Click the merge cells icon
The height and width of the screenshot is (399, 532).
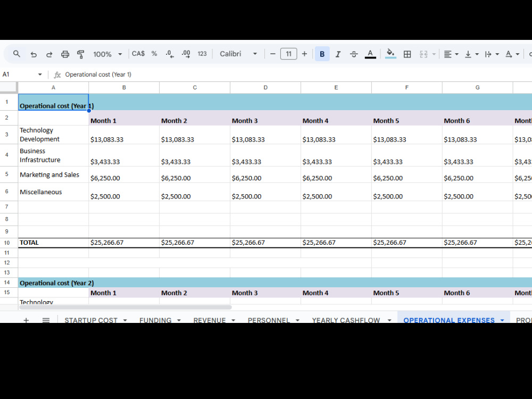pyautogui.click(x=423, y=54)
